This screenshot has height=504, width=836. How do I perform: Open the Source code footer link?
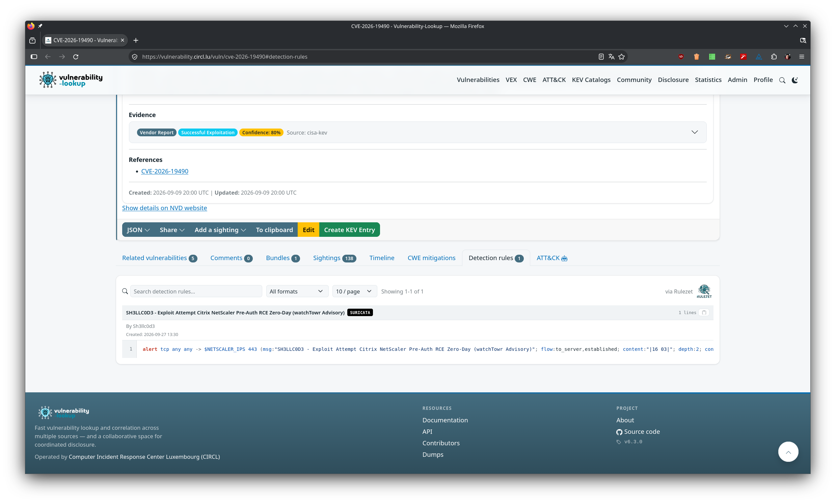pos(638,431)
